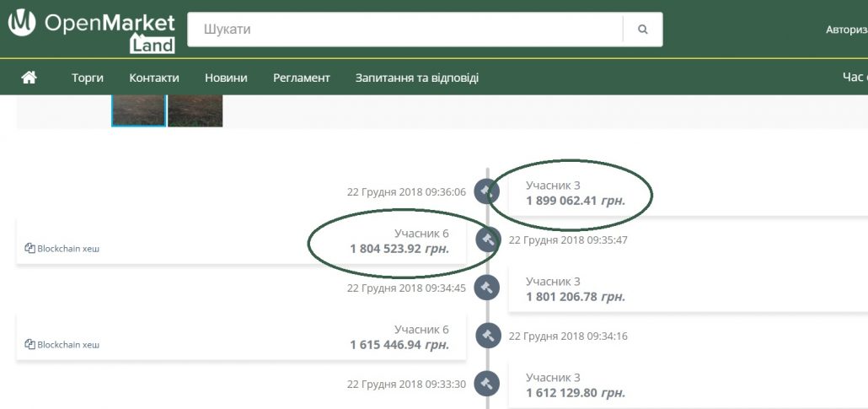Go to home via house icon
This screenshot has height=409, width=868.
[x=29, y=78]
